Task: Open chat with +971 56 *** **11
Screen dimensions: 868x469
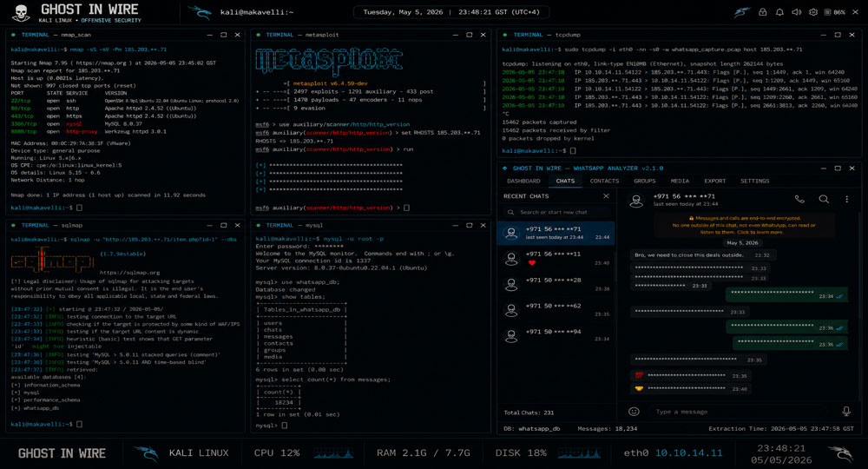Action: point(556,259)
